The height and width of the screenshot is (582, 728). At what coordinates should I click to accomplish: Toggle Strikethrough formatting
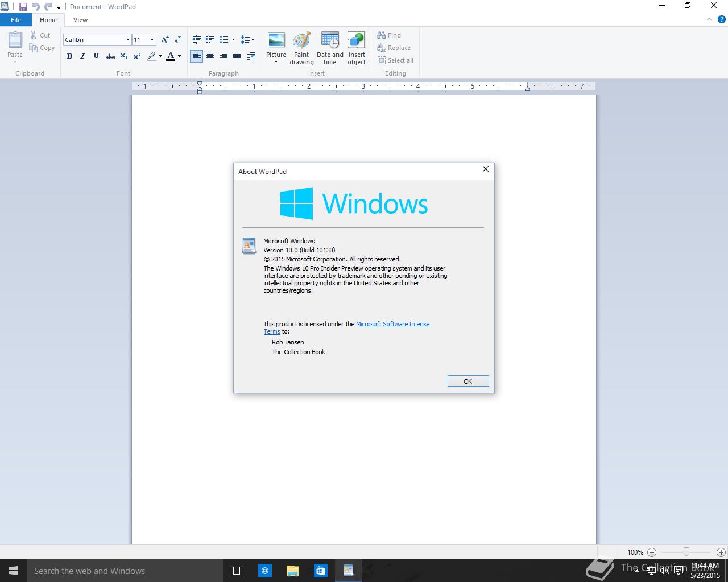click(110, 56)
